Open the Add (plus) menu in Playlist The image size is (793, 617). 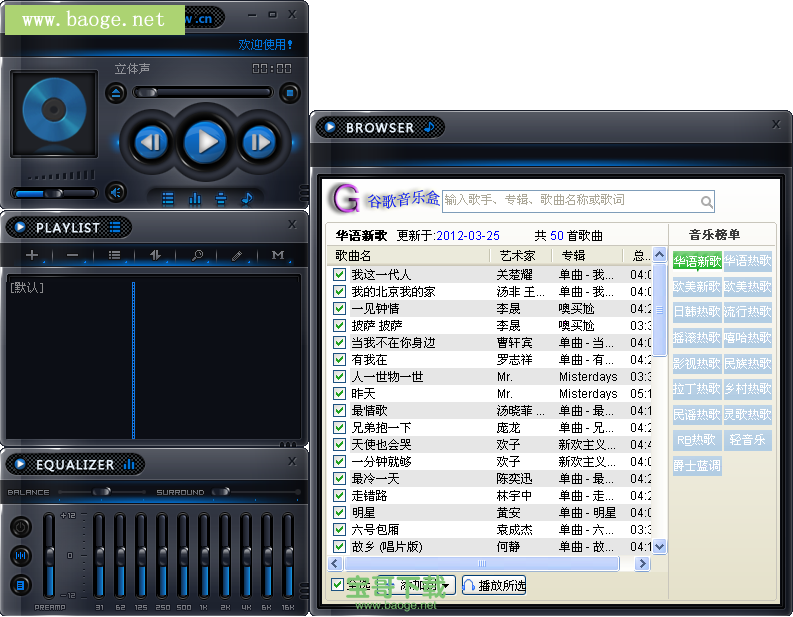tap(32, 255)
